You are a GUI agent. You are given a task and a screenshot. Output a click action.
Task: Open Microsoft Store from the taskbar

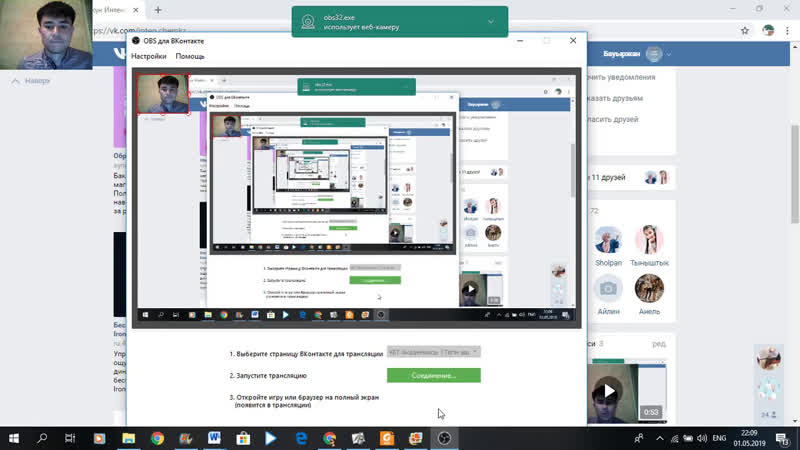(x=242, y=437)
